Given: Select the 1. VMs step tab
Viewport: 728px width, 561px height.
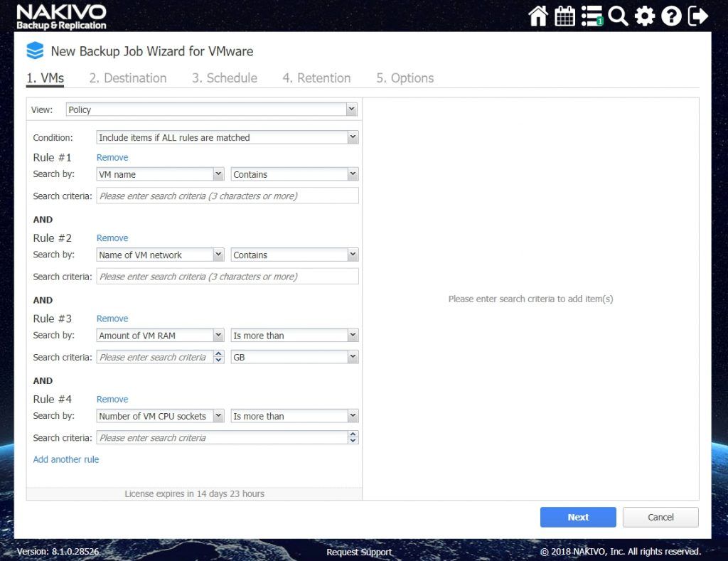Looking at the screenshot, I should [x=45, y=78].
